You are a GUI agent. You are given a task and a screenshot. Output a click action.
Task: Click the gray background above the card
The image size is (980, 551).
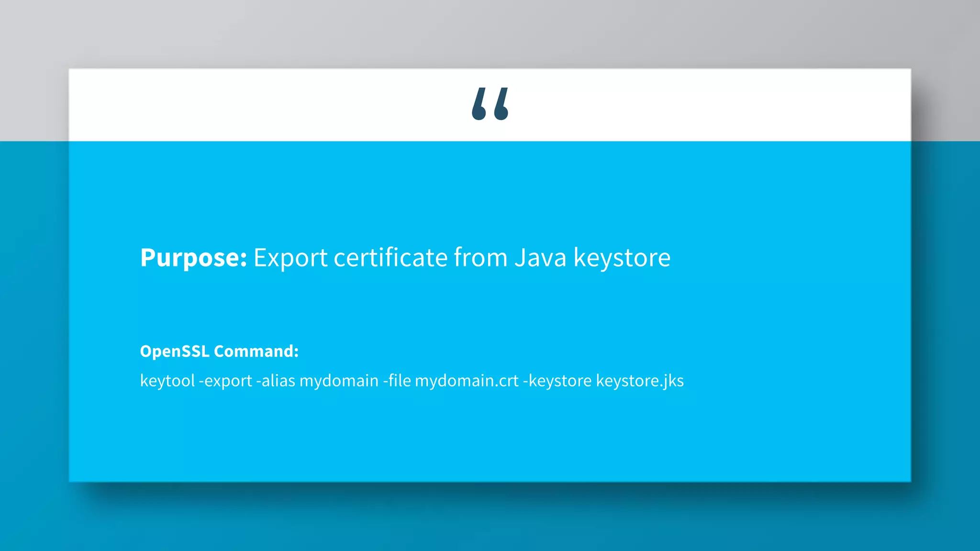point(490,33)
